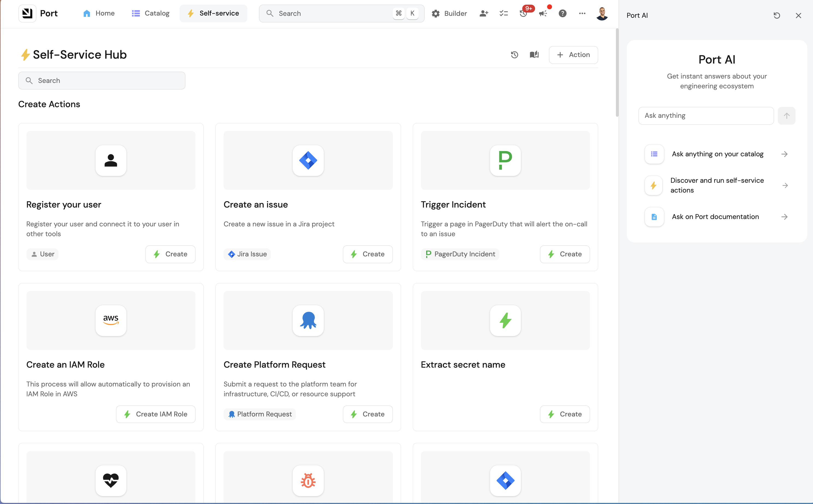Screen dimensions: 813x504
Task: Reset the Port AI conversation
Action: (x=777, y=15)
